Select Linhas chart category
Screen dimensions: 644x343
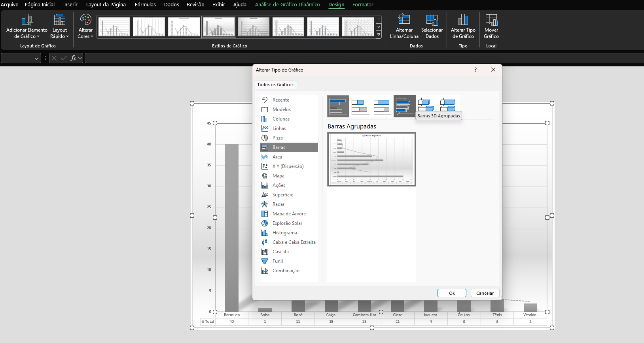(x=289, y=128)
